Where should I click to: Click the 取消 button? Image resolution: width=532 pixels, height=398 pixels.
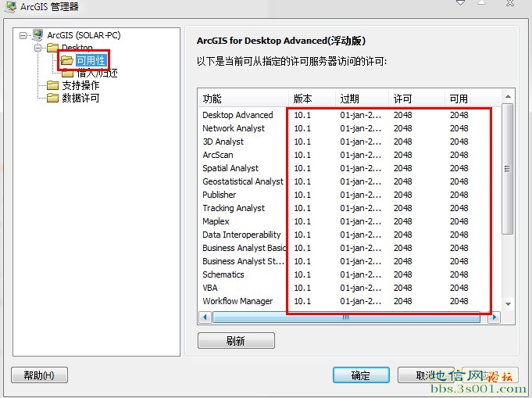(426, 375)
